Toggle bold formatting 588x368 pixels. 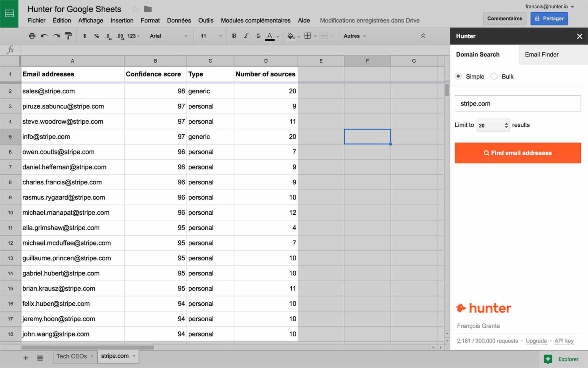(x=234, y=36)
